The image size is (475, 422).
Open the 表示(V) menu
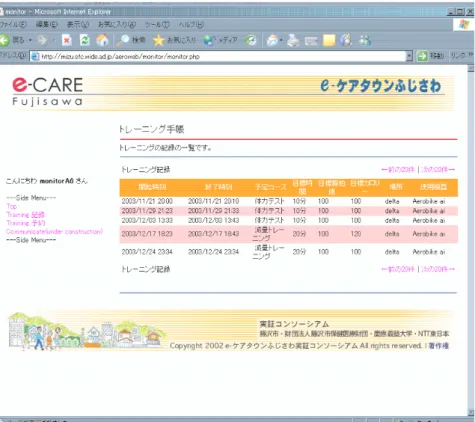[78, 24]
